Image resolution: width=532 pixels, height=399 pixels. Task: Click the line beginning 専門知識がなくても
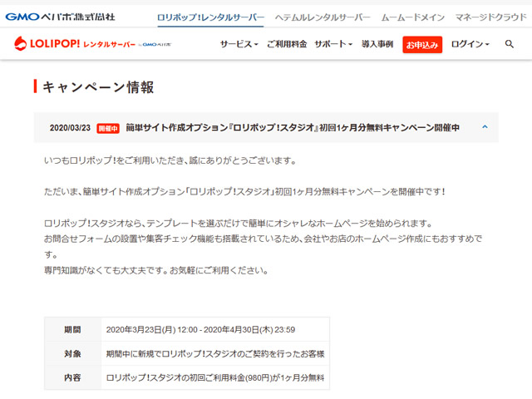(157, 270)
